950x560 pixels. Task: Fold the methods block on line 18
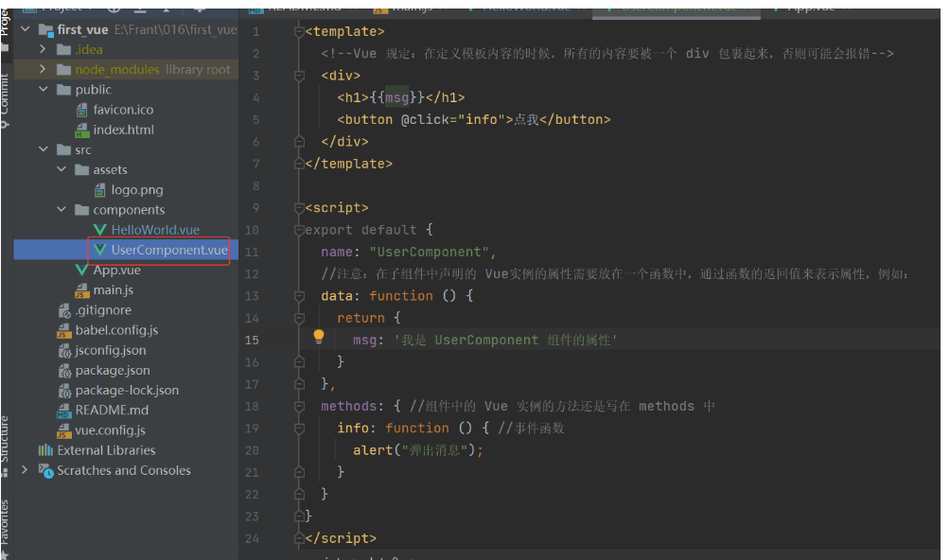[x=299, y=406]
